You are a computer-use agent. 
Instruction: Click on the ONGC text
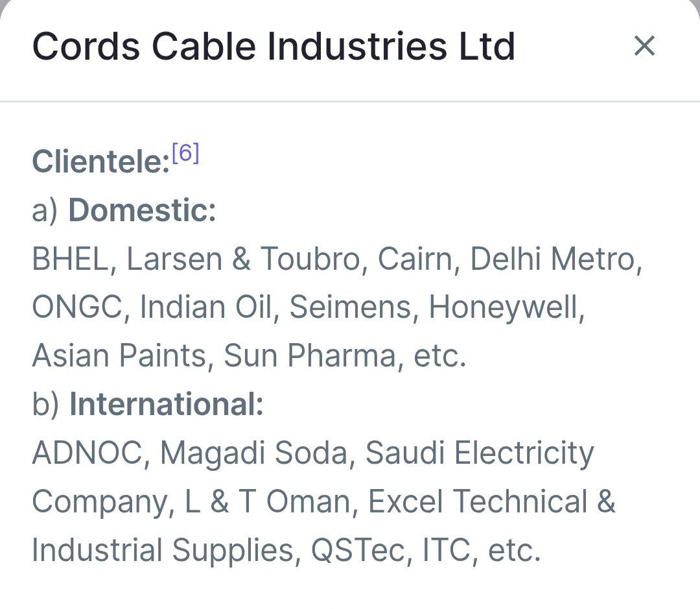click(x=77, y=307)
